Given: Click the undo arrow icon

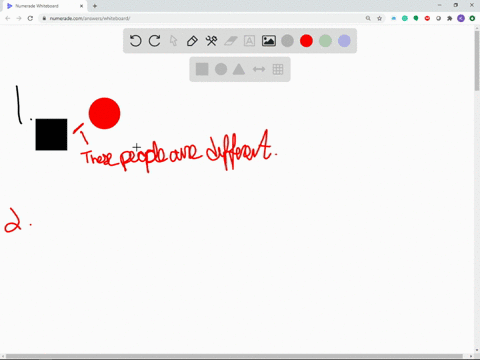Looking at the screenshot, I should pos(135,41).
